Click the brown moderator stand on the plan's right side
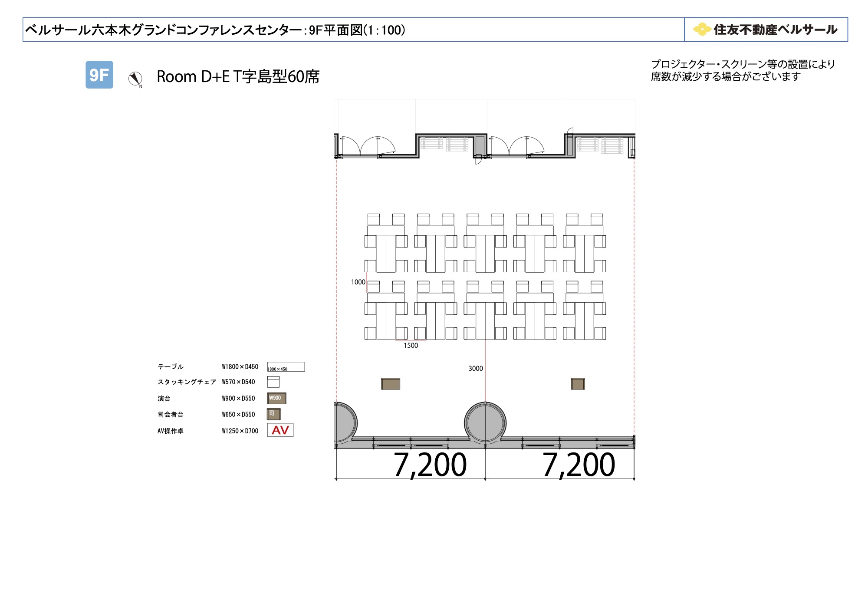This screenshot has width=868, height=614. (578, 383)
